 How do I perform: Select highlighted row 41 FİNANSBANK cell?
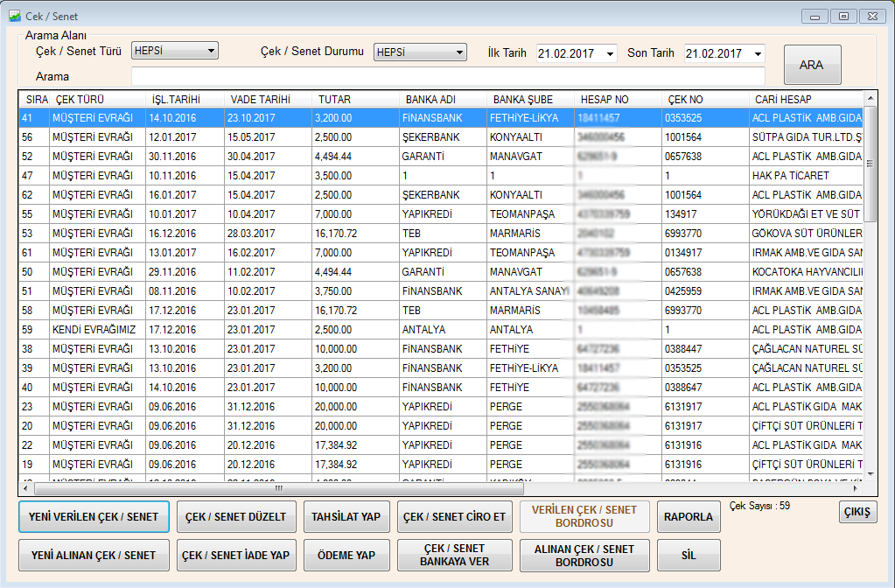443,118
